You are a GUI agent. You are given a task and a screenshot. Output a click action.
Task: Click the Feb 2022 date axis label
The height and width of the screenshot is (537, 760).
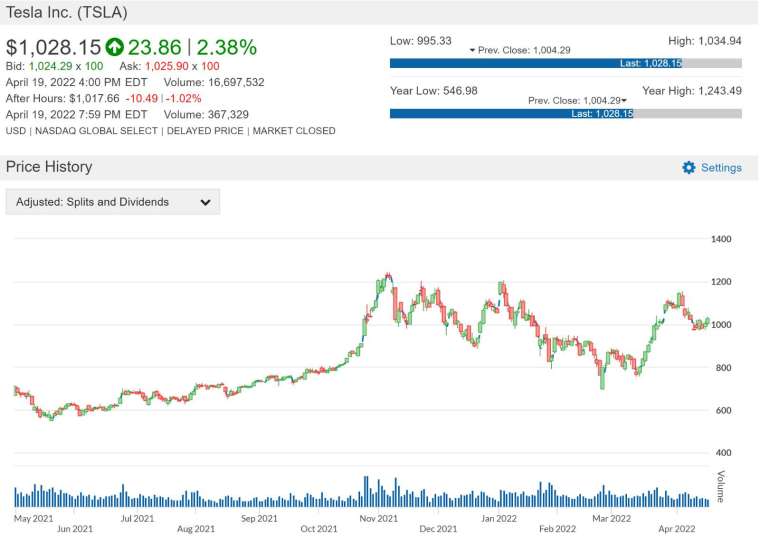point(557,529)
